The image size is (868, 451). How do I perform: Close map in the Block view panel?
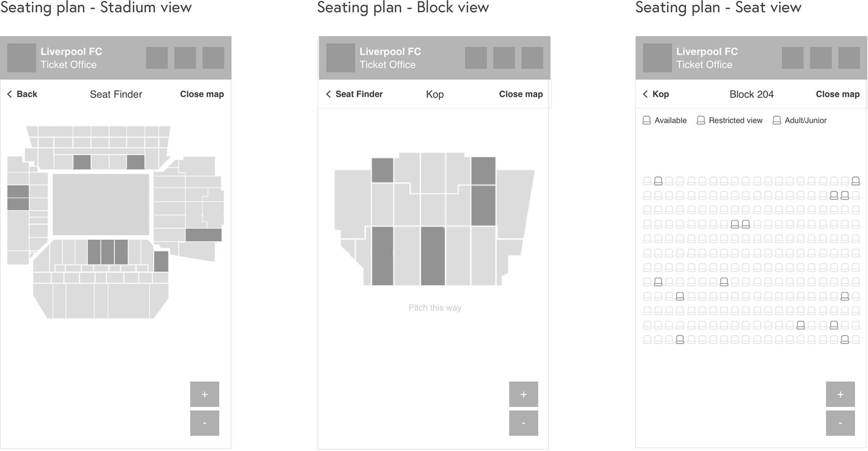click(x=520, y=94)
